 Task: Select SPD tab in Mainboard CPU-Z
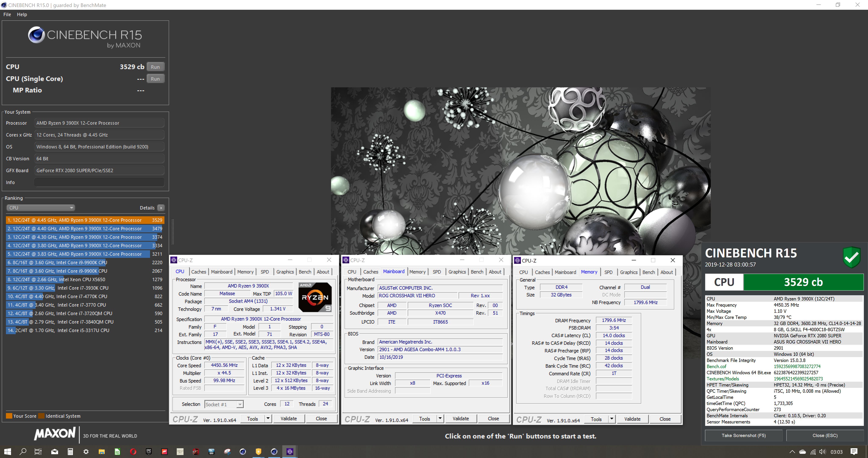click(437, 272)
